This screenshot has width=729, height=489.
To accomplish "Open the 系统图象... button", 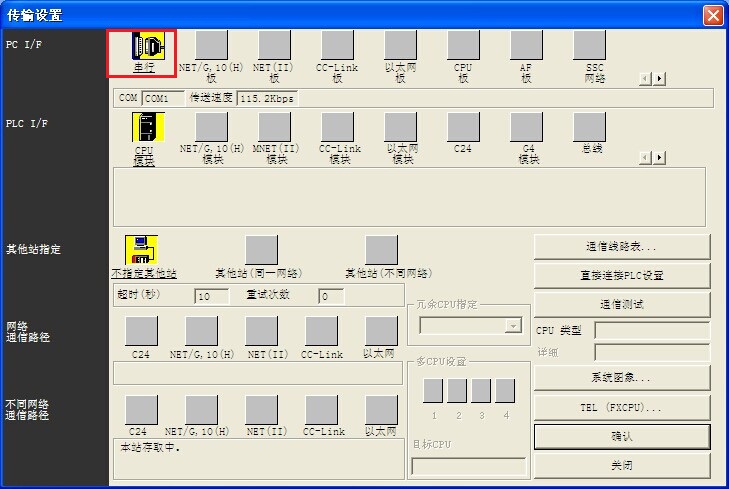I will click(x=622, y=377).
